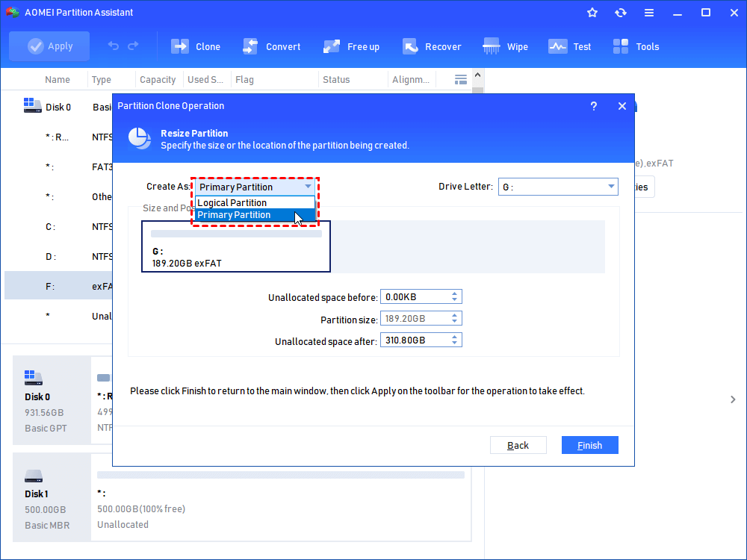Screen dimensions: 747x560
Task: Click the Finish button
Action: [590, 445]
